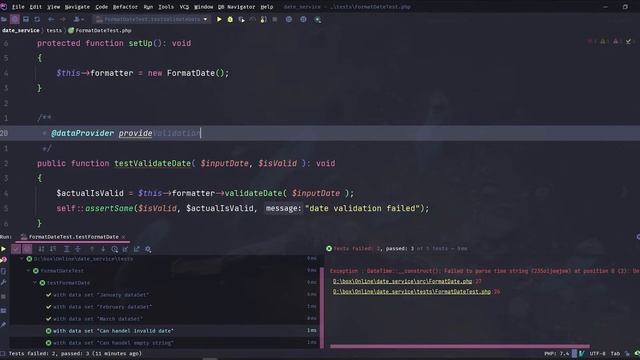The image size is (640, 360).
Task: Collapse the FormatDateTest tree node
Action: coord(29,271)
